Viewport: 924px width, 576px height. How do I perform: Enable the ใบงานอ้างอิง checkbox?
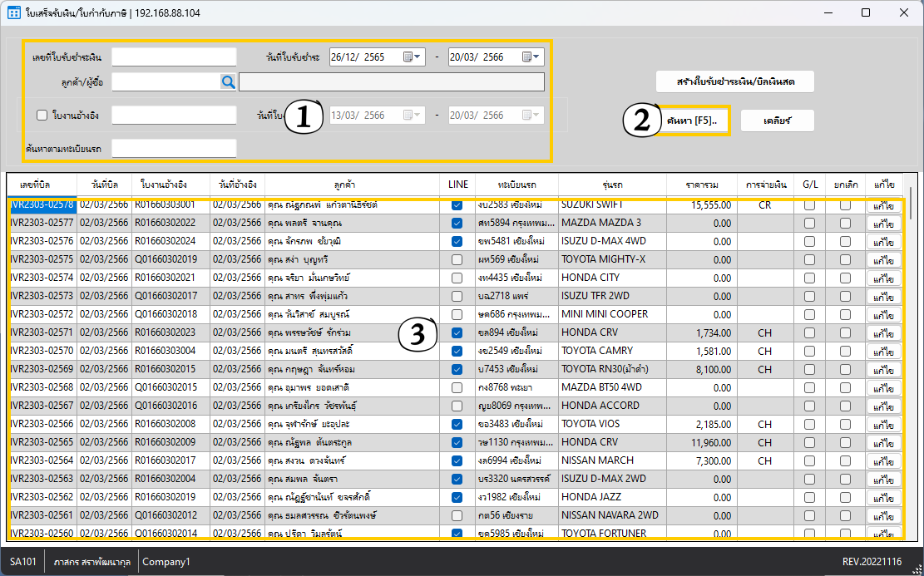(42, 116)
